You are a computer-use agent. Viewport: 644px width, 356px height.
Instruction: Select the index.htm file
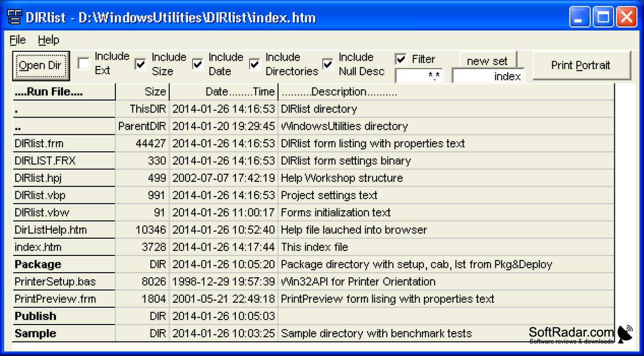click(64, 247)
